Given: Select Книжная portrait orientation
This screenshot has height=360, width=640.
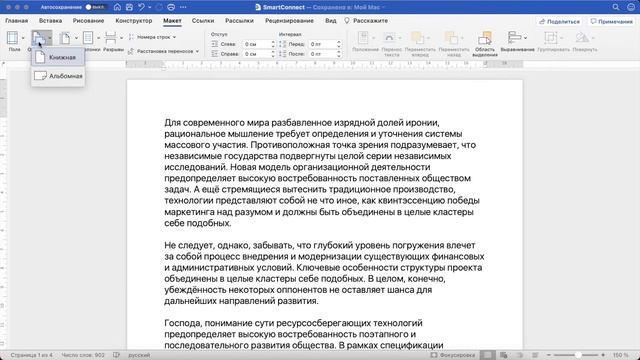Looking at the screenshot, I should pyautogui.click(x=58, y=57).
